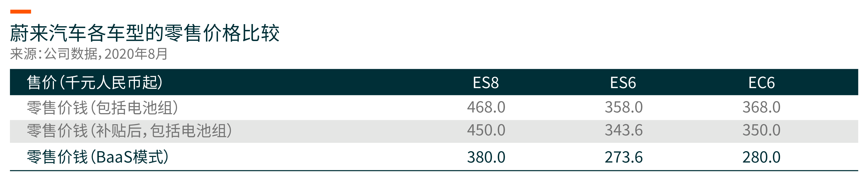The height and width of the screenshot is (182, 868).
Task: Select the EC6 column header
Action: tap(762, 83)
